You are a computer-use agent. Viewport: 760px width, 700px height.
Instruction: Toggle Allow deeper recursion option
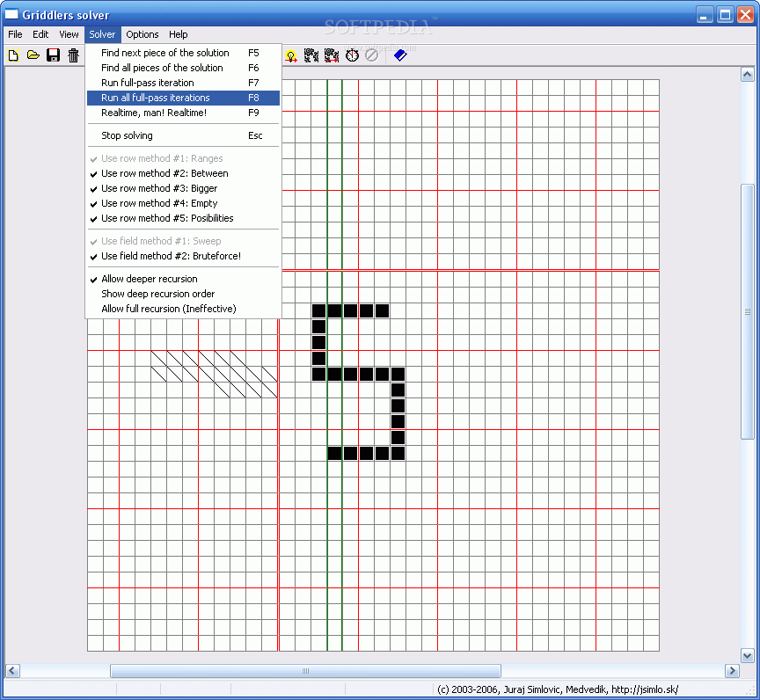[x=183, y=279]
